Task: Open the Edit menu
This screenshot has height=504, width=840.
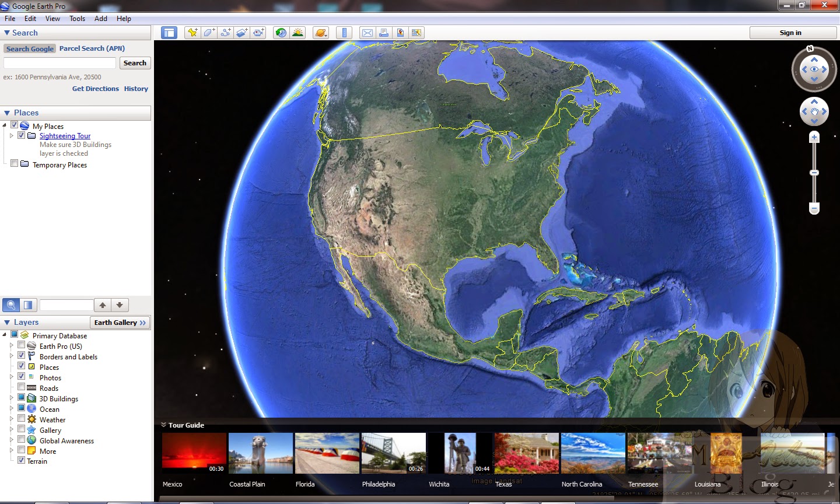Action: pos(30,19)
